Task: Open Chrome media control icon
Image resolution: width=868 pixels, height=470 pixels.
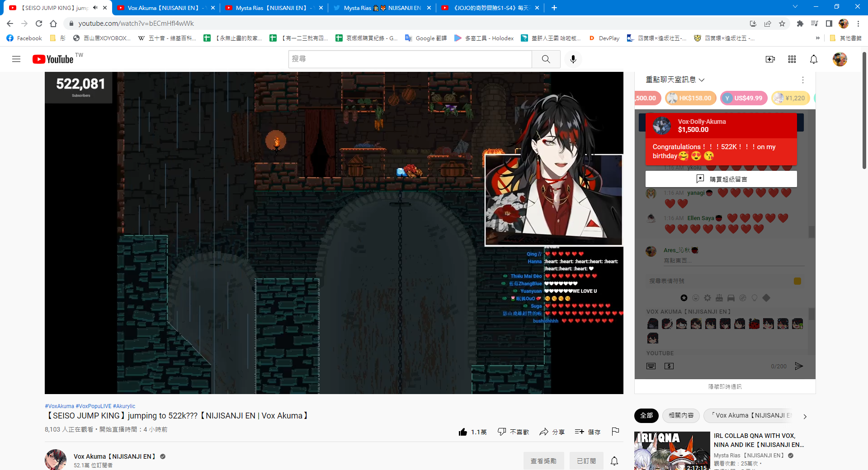Action: [815, 23]
